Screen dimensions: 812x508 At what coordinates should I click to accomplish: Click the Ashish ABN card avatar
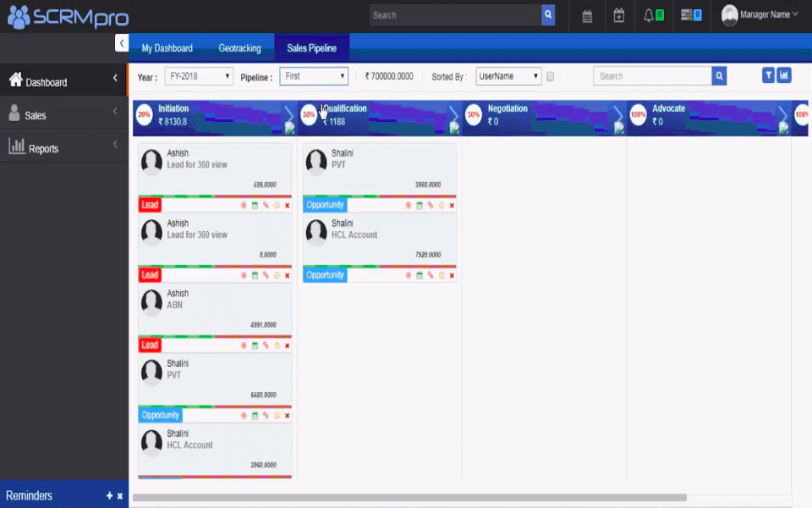151,302
